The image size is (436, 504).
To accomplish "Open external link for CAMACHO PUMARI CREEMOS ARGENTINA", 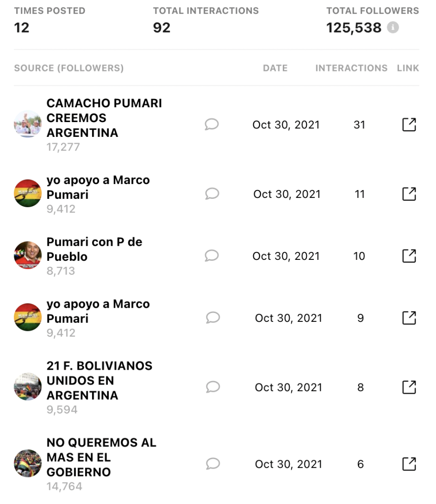I will pyautogui.click(x=409, y=125).
